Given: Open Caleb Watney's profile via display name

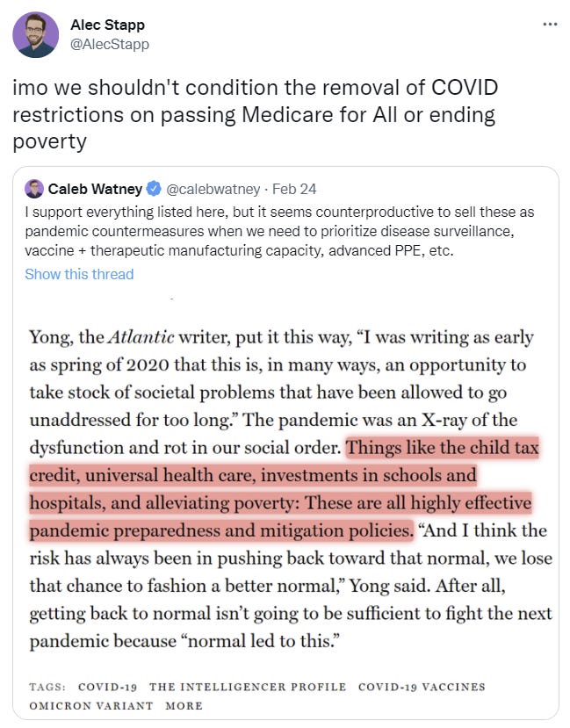Looking at the screenshot, I should click(x=95, y=189).
